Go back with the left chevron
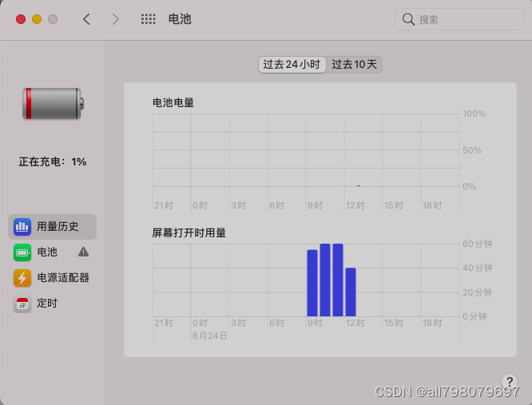Viewport: 532px width, 405px height. click(86, 19)
